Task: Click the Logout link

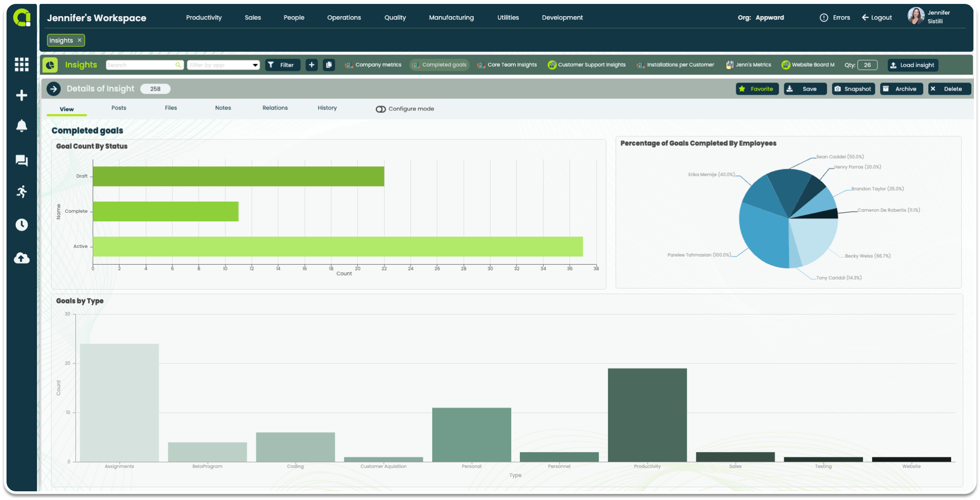Action: pos(877,17)
